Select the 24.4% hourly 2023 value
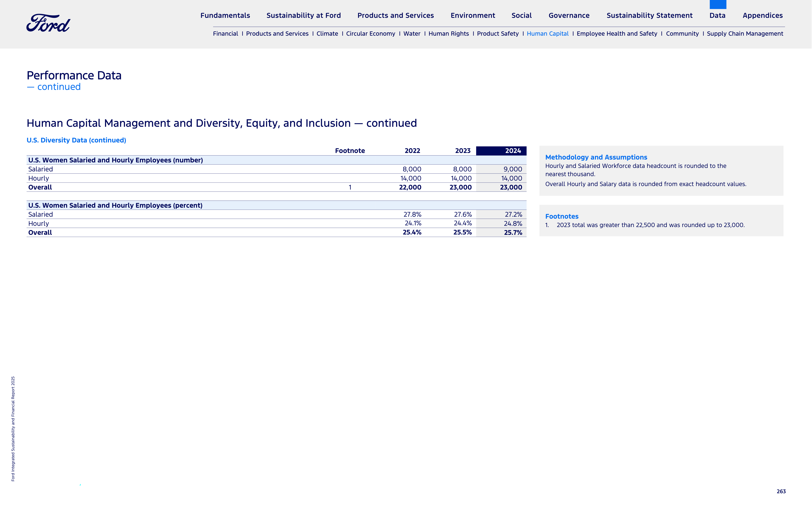The width and height of the screenshot is (812, 508). [x=463, y=223]
